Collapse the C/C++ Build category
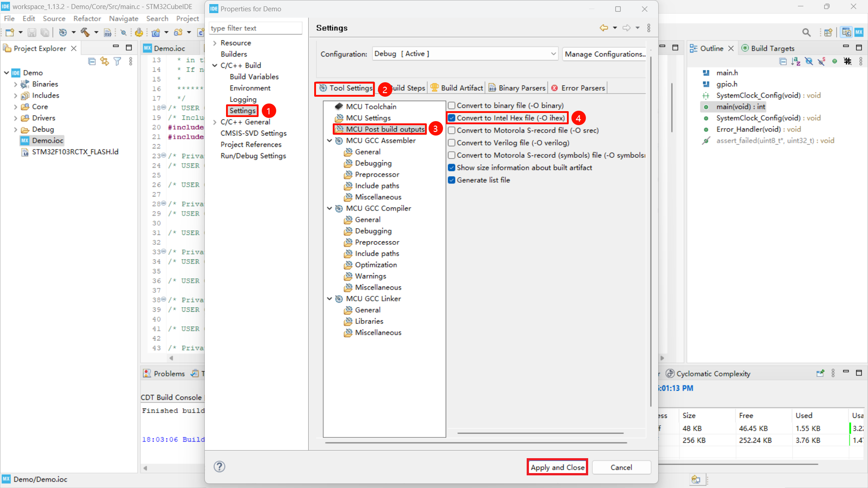 [x=215, y=66]
